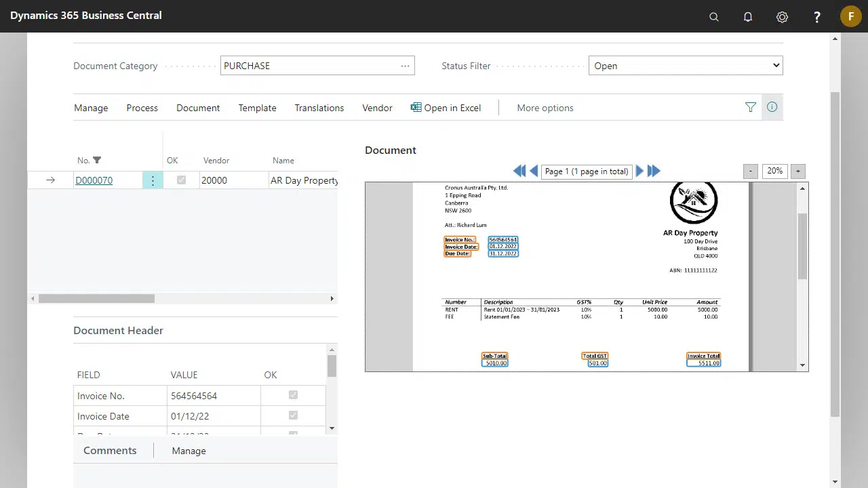868x488 pixels.
Task: Open the notifications bell
Action: 748,17
